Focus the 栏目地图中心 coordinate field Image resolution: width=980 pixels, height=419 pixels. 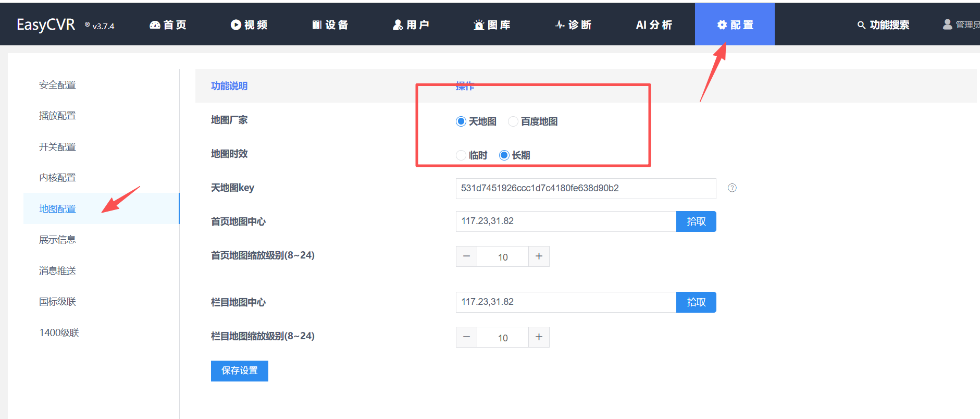(x=566, y=302)
